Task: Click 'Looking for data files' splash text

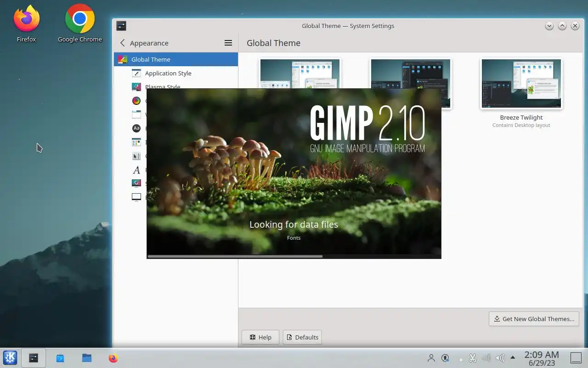Action: tap(294, 224)
